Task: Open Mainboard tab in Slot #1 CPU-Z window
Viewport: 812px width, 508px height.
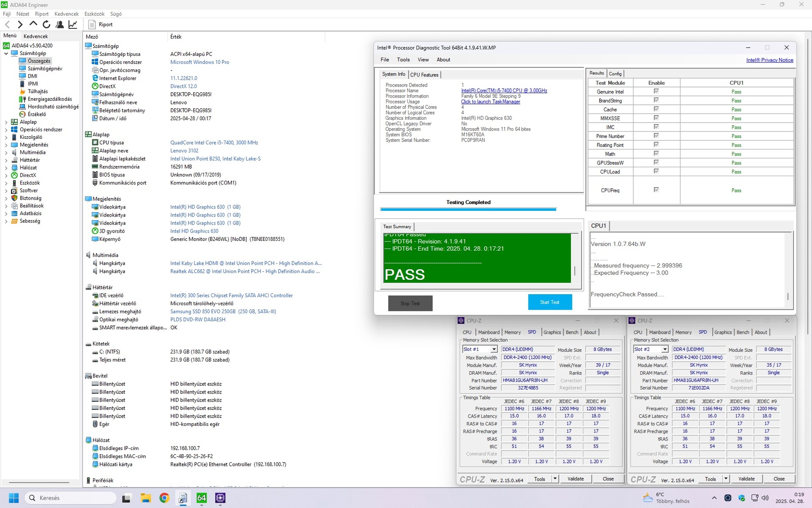Action: pyautogui.click(x=488, y=332)
